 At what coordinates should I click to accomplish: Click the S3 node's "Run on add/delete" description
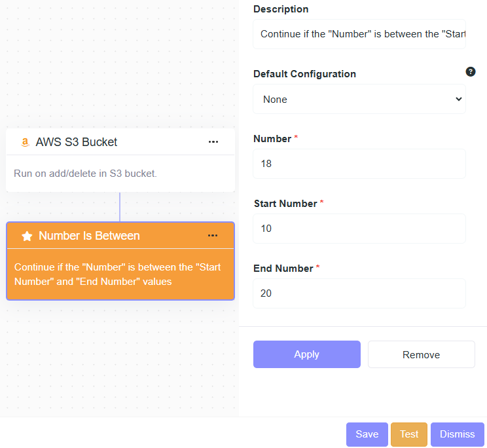tap(85, 174)
